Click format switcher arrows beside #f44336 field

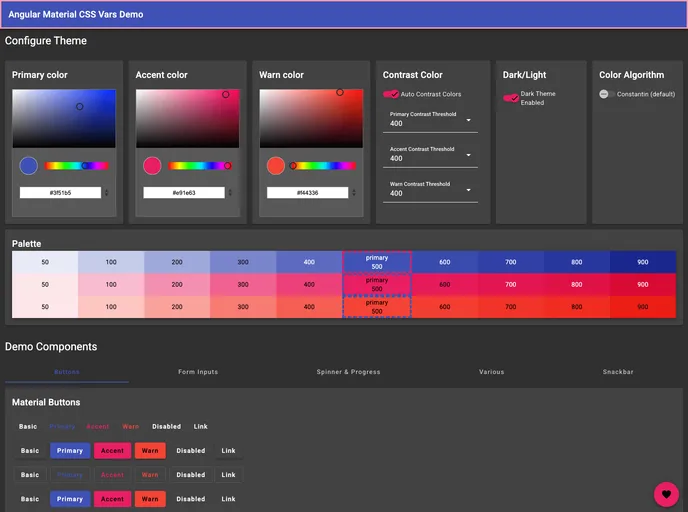point(354,192)
